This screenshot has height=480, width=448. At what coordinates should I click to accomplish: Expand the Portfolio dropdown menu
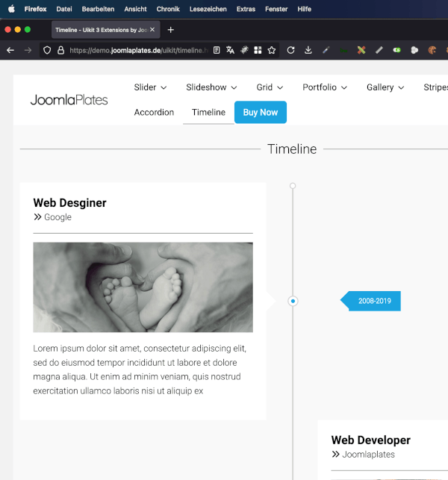pyautogui.click(x=325, y=87)
